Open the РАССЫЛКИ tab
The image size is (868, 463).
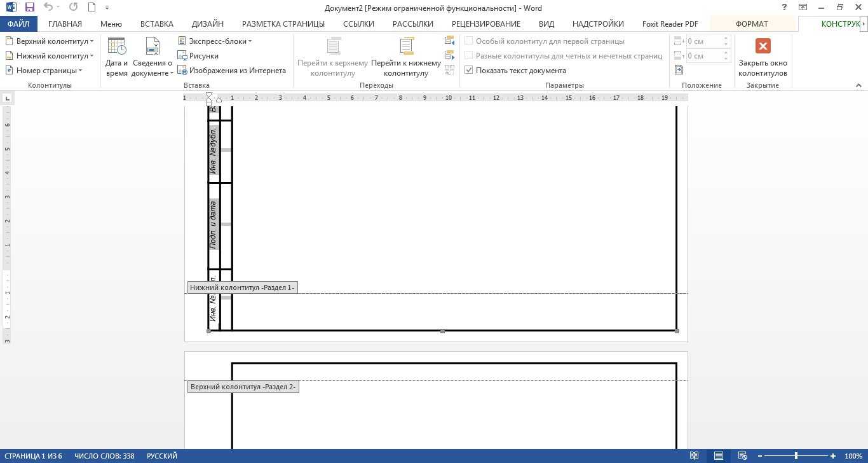click(x=412, y=24)
